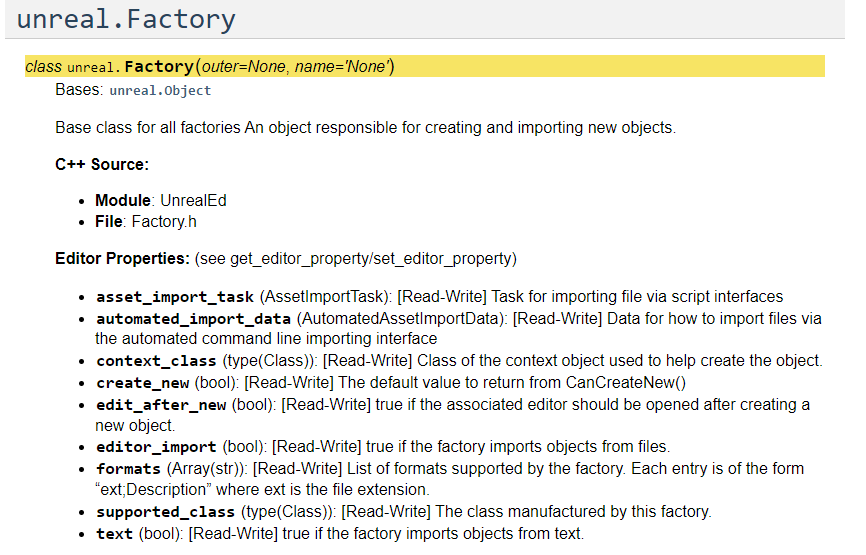Image resolution: width=866 pixels, height=555 pixels.
Task: Click the formats property name
Action: pos(128,469)
